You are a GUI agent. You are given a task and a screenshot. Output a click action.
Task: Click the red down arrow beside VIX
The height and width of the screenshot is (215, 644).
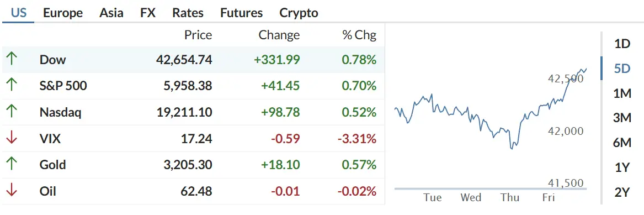(x=12, y=138)
